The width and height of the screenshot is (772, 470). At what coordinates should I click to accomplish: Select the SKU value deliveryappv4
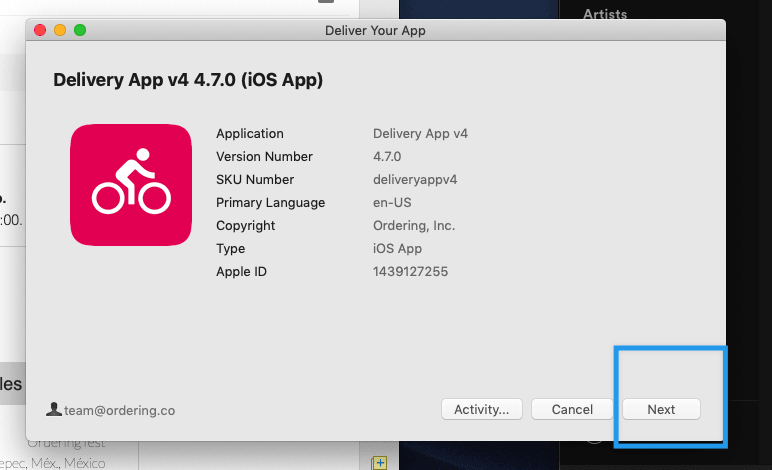(415, 180)
